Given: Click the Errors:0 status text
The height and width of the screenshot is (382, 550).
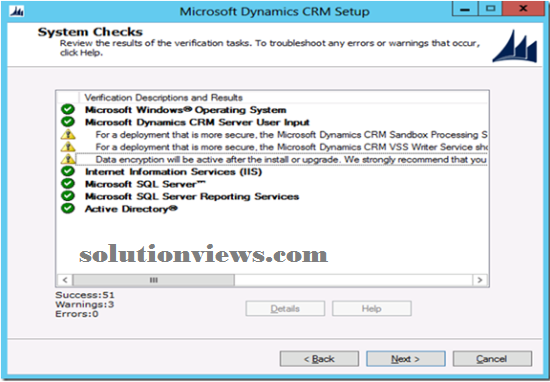Looking at the screenshot, I should coord(77,314).
